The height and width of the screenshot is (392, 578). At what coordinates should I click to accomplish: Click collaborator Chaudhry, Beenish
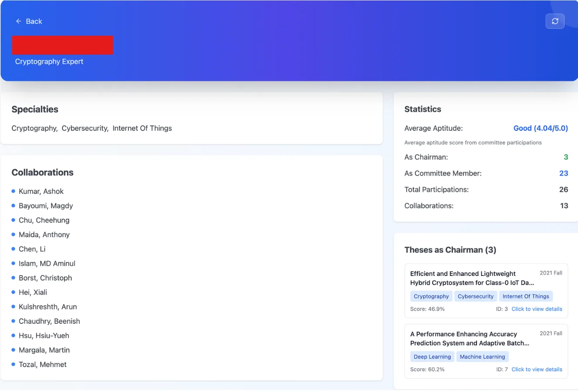(x=49, y=321)
